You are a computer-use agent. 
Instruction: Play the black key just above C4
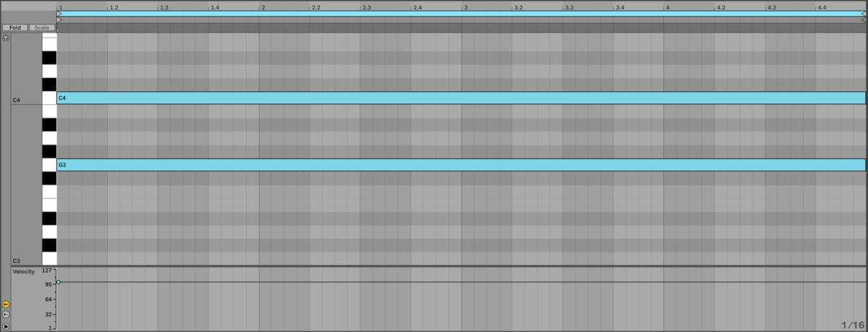[49, 85]
